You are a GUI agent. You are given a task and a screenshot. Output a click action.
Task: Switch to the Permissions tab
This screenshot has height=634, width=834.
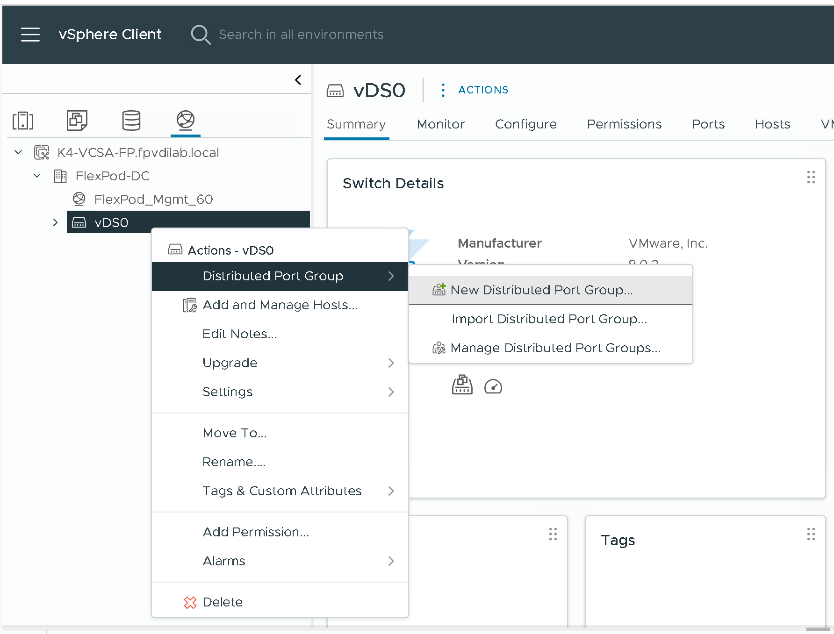tap(624, 124)
